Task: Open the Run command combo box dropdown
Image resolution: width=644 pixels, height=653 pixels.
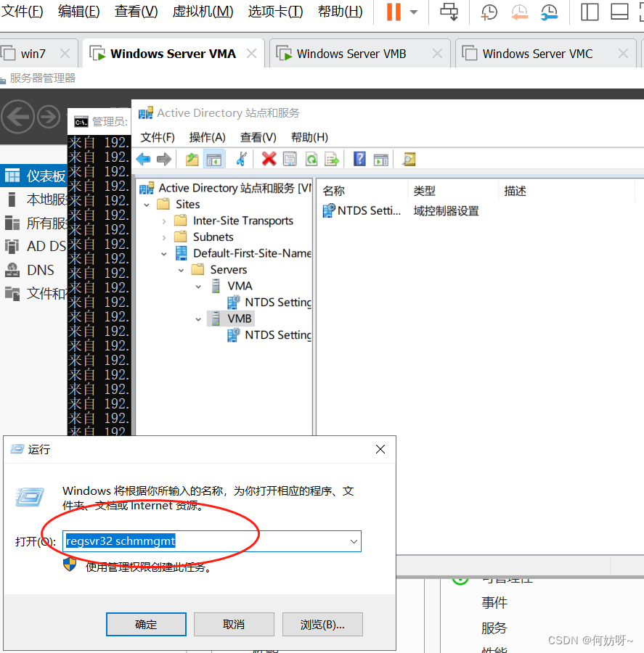Action: pyautogui.click(x=354, y=541)
